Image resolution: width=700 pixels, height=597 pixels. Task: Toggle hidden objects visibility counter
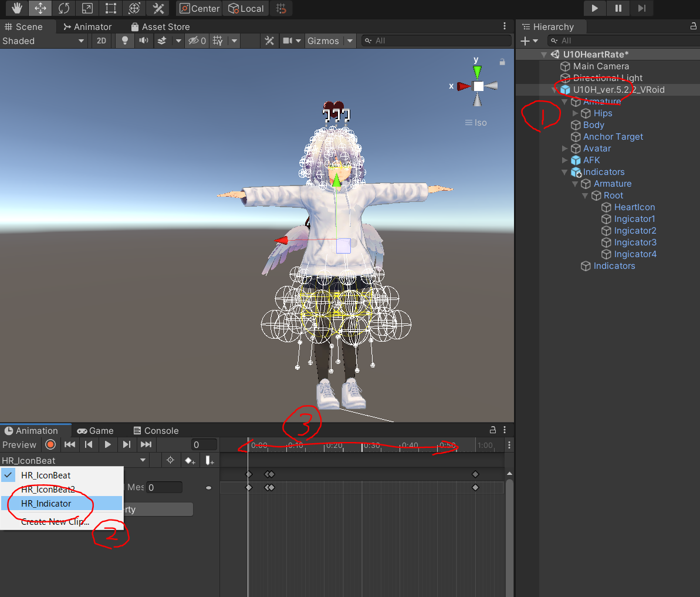[x=197, y=41]
